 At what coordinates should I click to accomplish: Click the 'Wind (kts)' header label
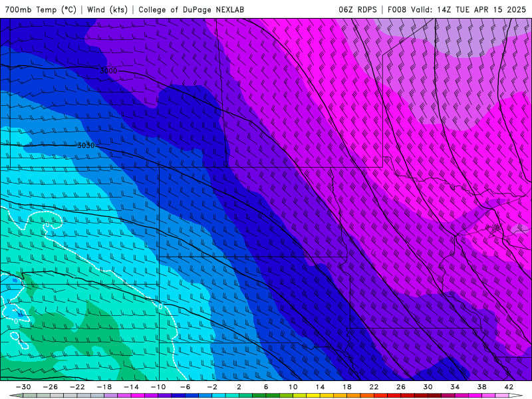[107, 9]
